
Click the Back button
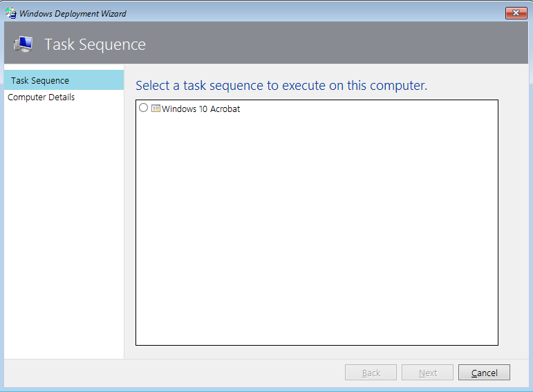(x=371, y=373)
